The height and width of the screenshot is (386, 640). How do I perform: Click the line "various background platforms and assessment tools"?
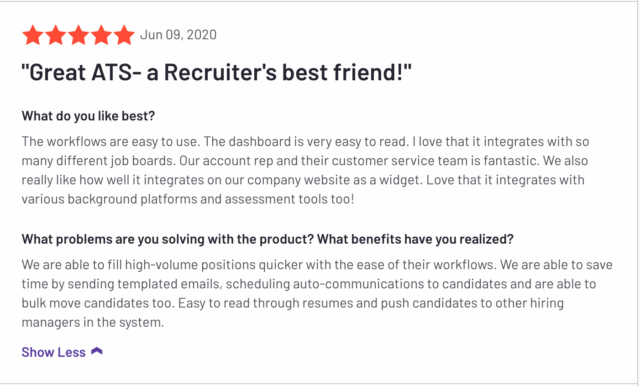click(188, 200)
